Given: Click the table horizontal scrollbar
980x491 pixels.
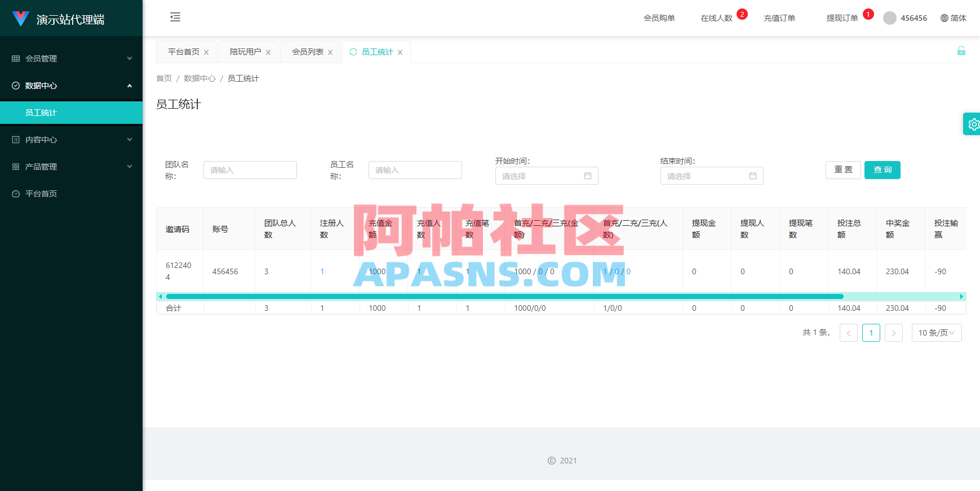Looking at the screenshot, I should coord(505,296).
